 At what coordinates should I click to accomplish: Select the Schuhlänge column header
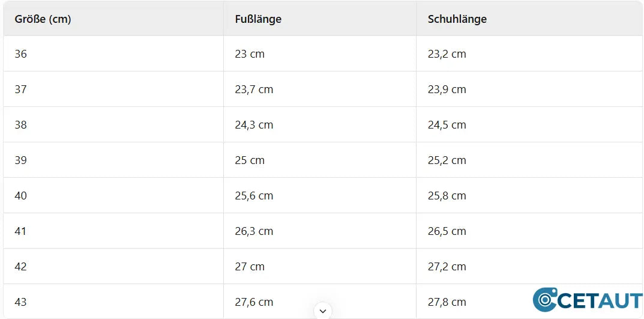tap(457, 19)
